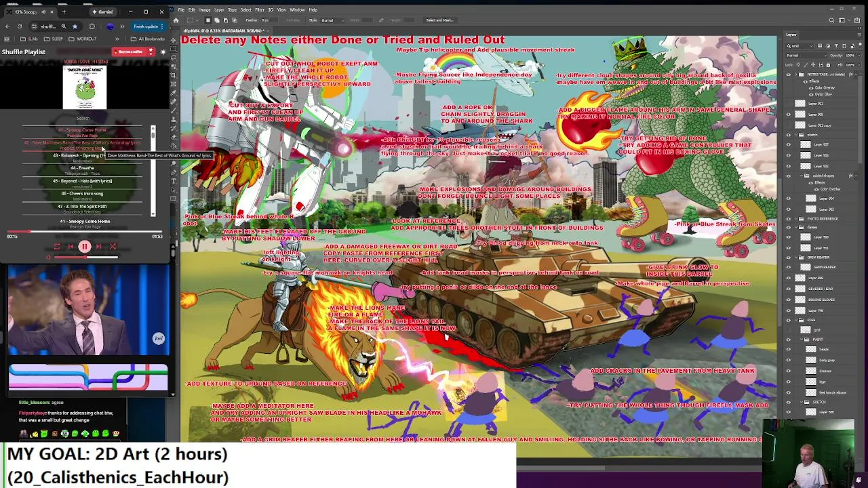Open the Gemini button in browser title bar
This screenshot has height=488, width=868.
[x=104, y=12]
